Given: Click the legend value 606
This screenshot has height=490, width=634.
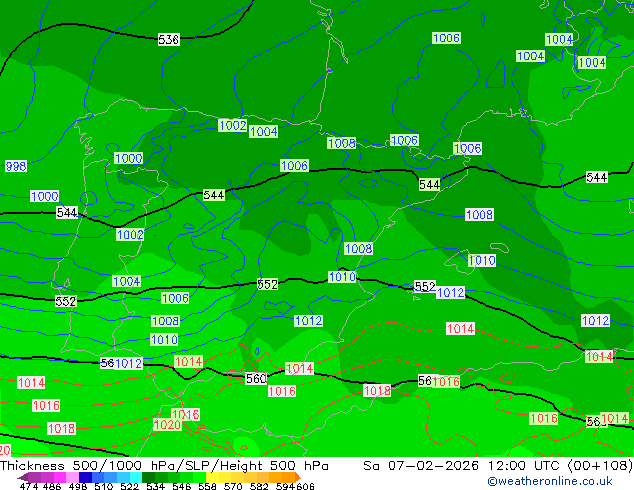Looking at the screenshot, I should pos(304,486).
